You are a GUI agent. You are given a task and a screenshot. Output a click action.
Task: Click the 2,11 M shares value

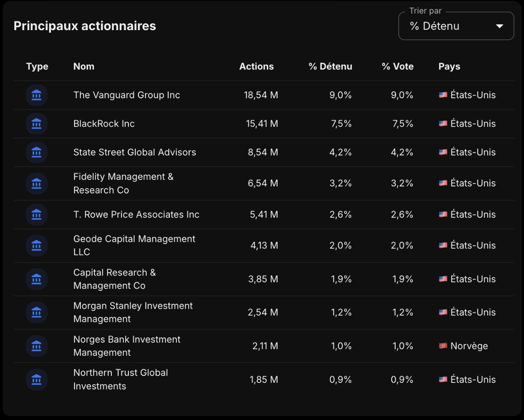click(265, 346)
